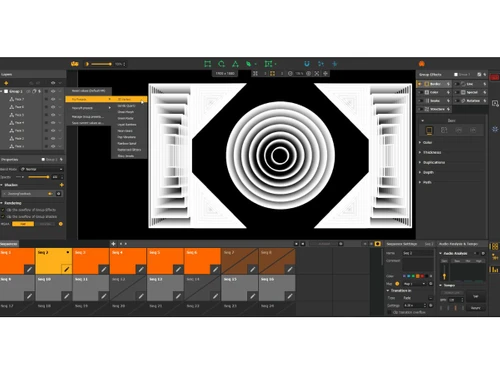Viewport: 500px width, 375px height.
Task: Click the orange grid icon in viewport bar
Action: [x=272, y=73]
